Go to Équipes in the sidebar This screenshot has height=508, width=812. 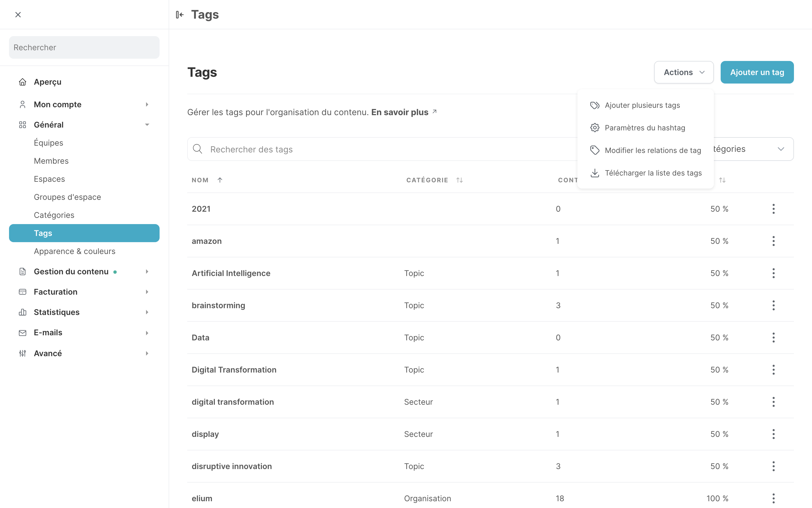coord(49,143)
